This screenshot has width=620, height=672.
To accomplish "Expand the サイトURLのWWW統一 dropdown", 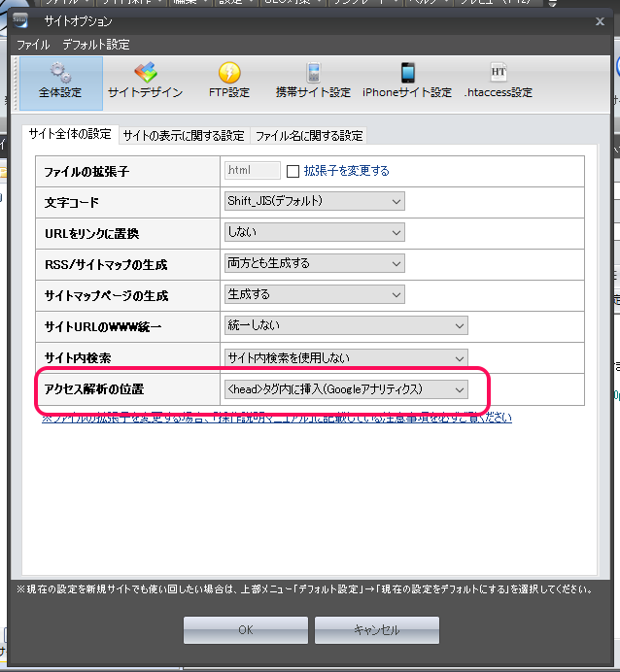I will coord(346,325).
